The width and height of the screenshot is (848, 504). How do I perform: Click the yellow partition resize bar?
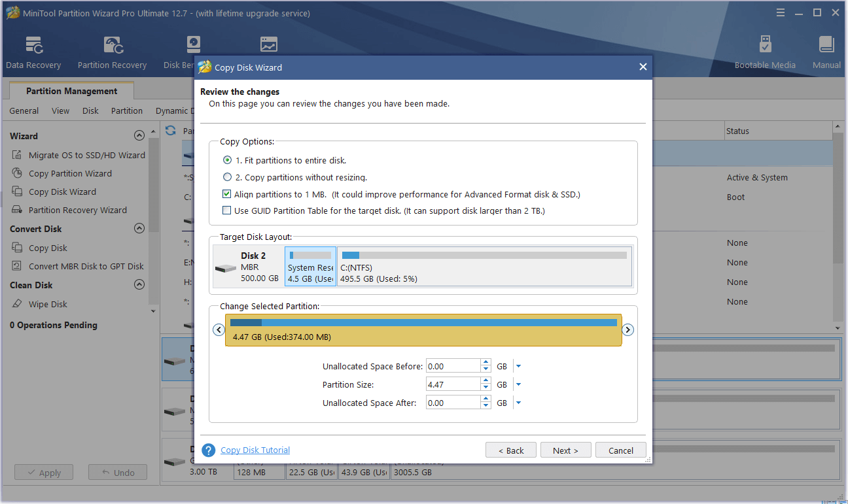tap(423, 329)
